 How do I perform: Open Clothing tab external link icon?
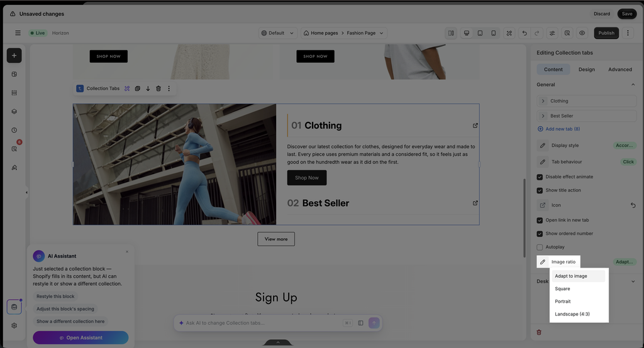pos(475,126)
